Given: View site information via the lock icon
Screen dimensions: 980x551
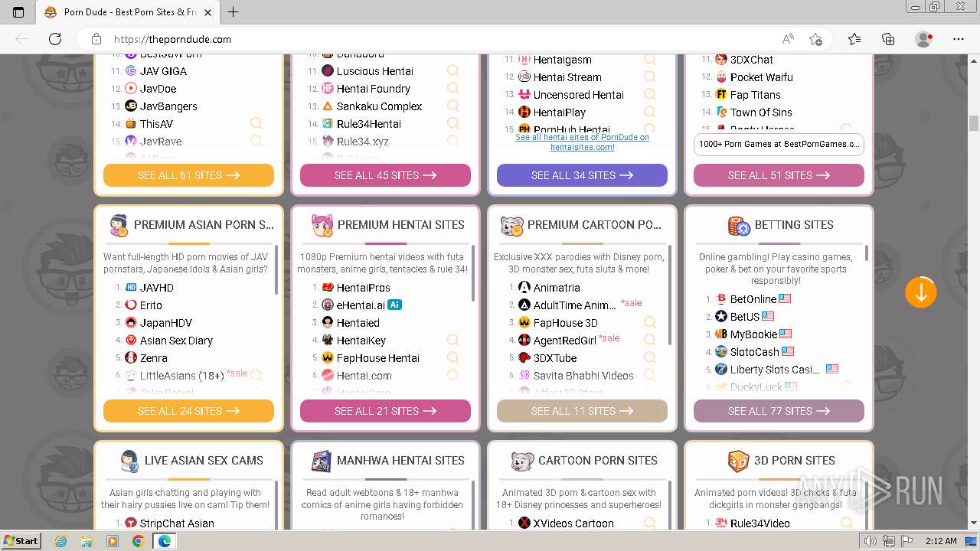Looking at the screenshot, I should pos(96,39).
